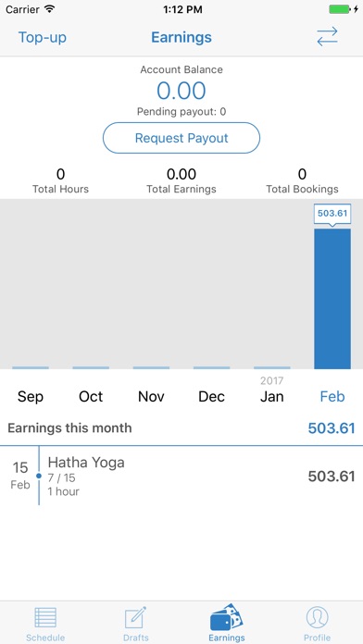Tap the battery icon in status bar
Screen dimensions: 363x644
tap(344, 9)
